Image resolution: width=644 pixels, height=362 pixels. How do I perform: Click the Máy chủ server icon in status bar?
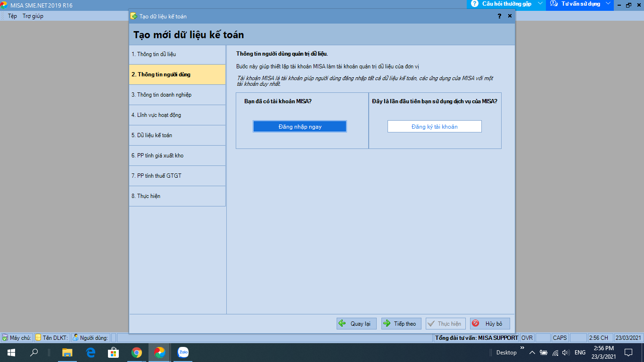tap(5, 337)
